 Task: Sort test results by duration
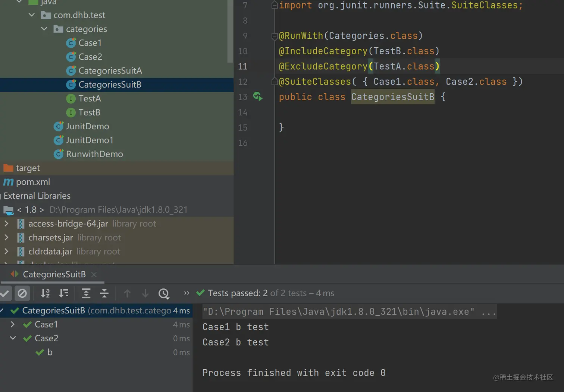pyautogui.click(x=64, y=294)
